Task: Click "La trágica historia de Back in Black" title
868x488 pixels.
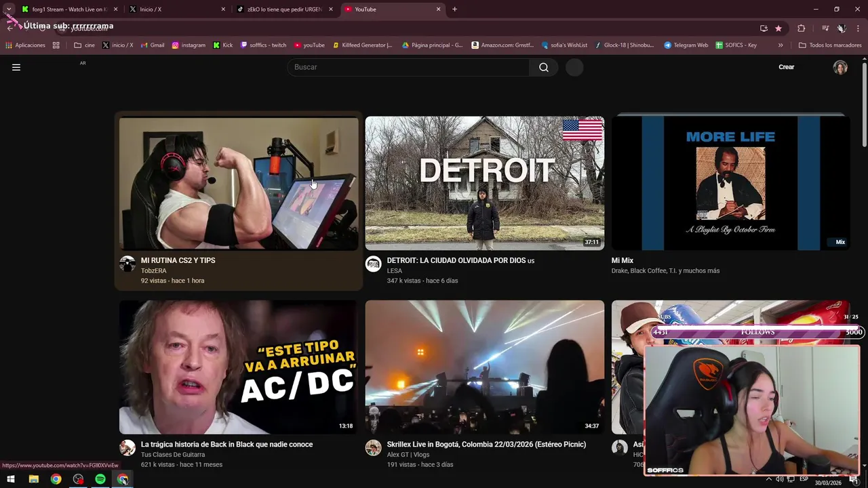Action: point(226,445)
